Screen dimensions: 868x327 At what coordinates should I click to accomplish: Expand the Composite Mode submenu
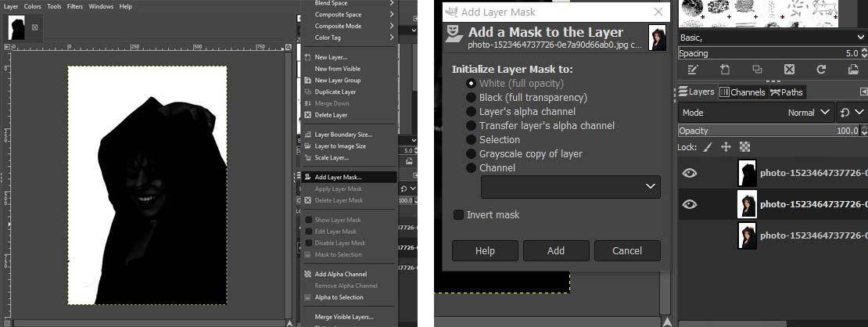(x=350, y=26)
